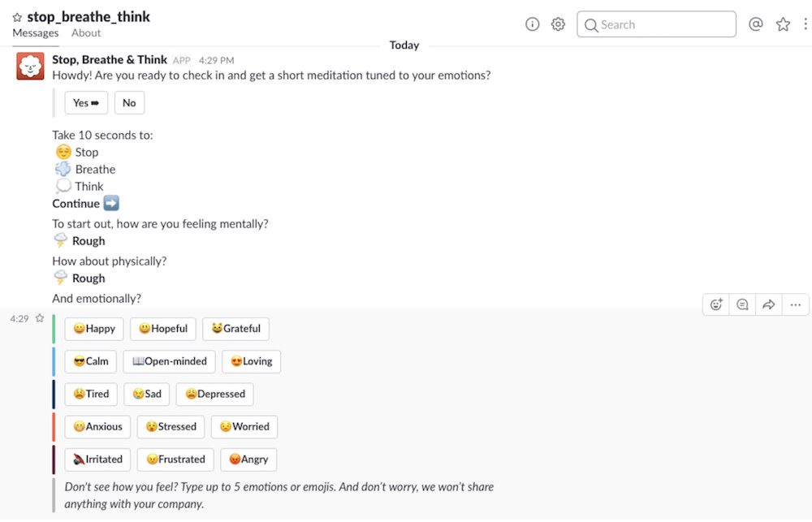Pick the Open-minded emotion
Image resolution: width=812 pixels, height=522 pixels.
coord(169,361)
